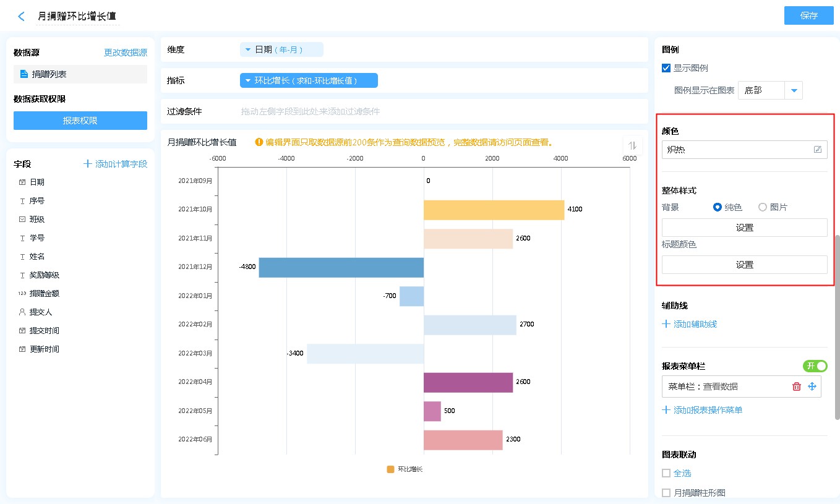Check the 全选 checkbox in chart linkage
This screenshot has width=840, height=504.
point(666,473)
